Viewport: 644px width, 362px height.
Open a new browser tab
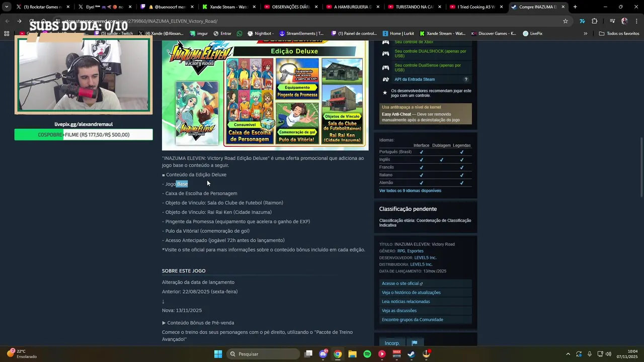(575, 7)
